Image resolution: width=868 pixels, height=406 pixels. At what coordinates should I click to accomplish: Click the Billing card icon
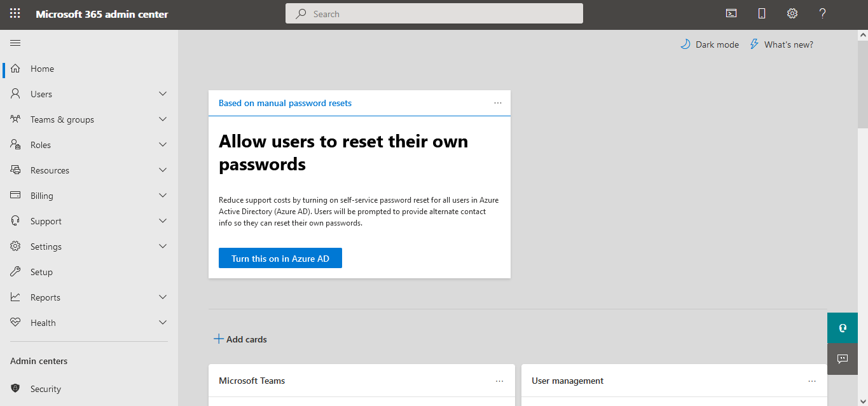click(x=16, y=196)
